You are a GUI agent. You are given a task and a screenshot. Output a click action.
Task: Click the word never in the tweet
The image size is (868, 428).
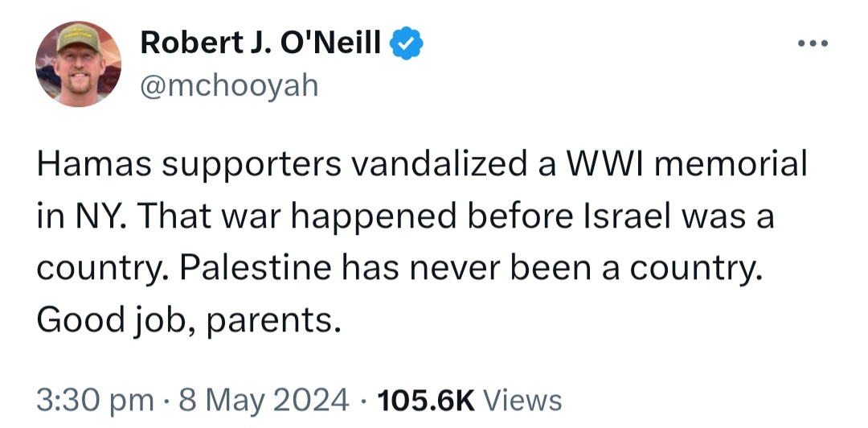[x=452, y=269]
